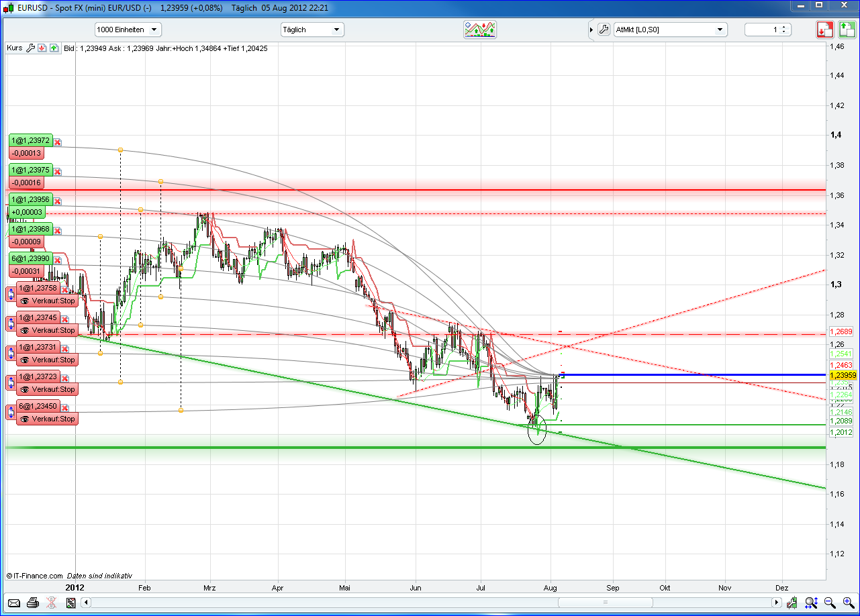Close position 1@1,23975
Viewport: 860px width, 616px height.
[x=58, y=171]
